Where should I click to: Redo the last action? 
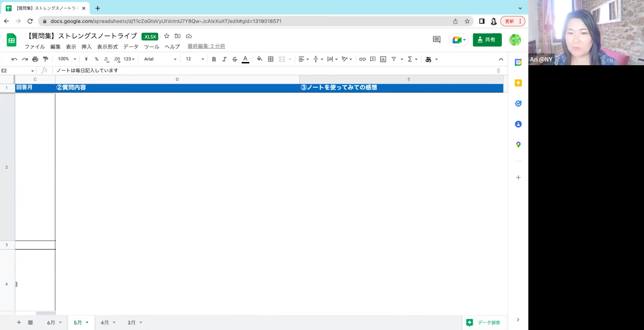pos(25,59)
